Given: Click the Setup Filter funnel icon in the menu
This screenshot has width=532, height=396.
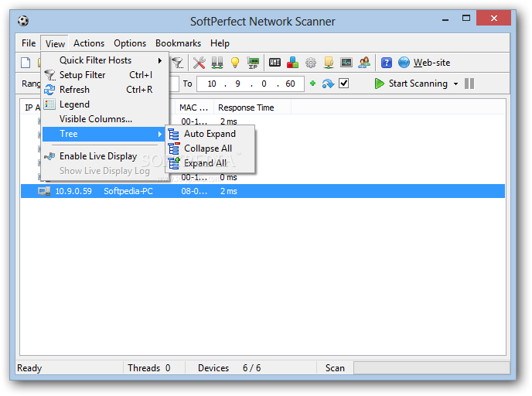Looking at the screenshot, I should 49,75.
